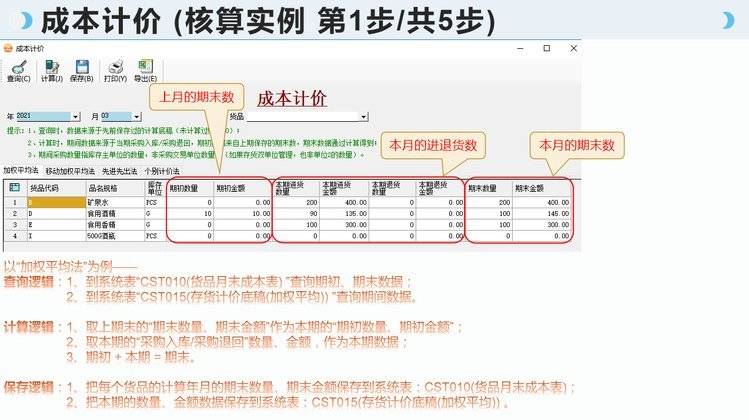Open the 货品 goods dropdown
The width and height of the screenshot is (749, 420).
coord(364,116)
